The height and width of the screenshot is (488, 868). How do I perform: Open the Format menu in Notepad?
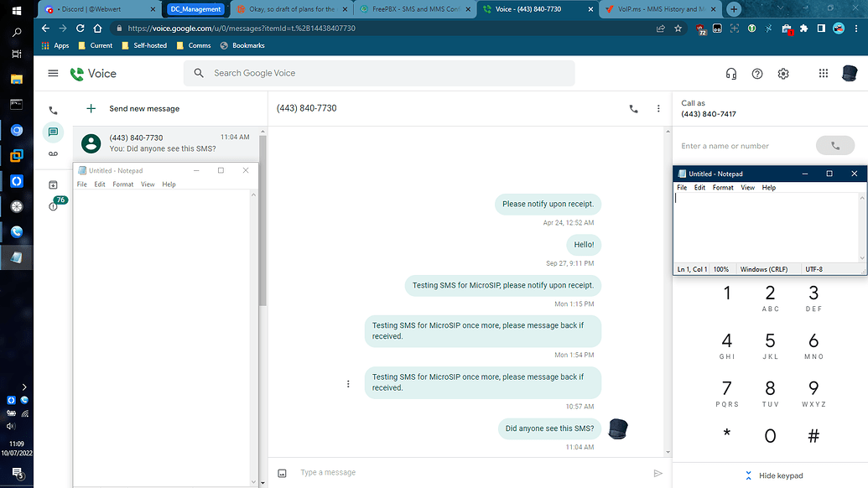(722, 187)
